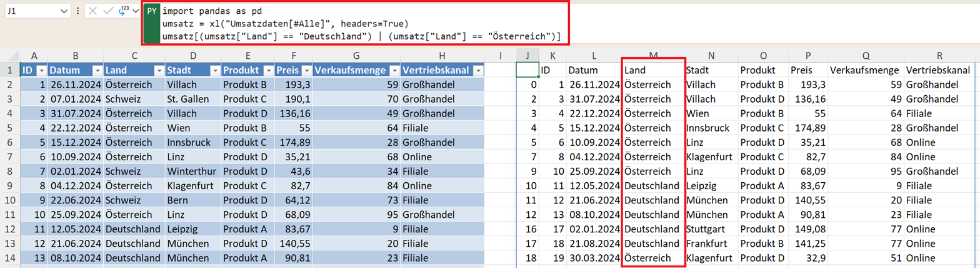Click the cancel (X) formula icon
The height and width of the screenshot is (268, 980).
(x=92, y=11)
